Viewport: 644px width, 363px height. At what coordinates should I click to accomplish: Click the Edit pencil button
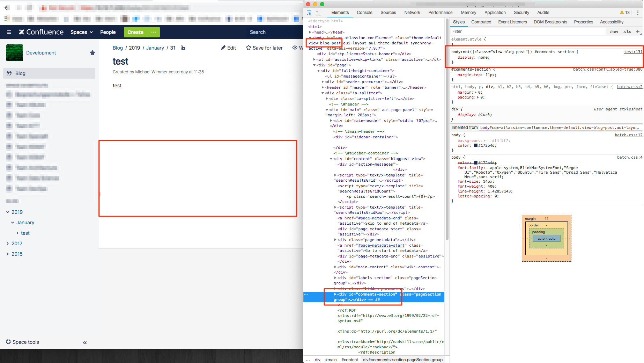click(228, 48)
